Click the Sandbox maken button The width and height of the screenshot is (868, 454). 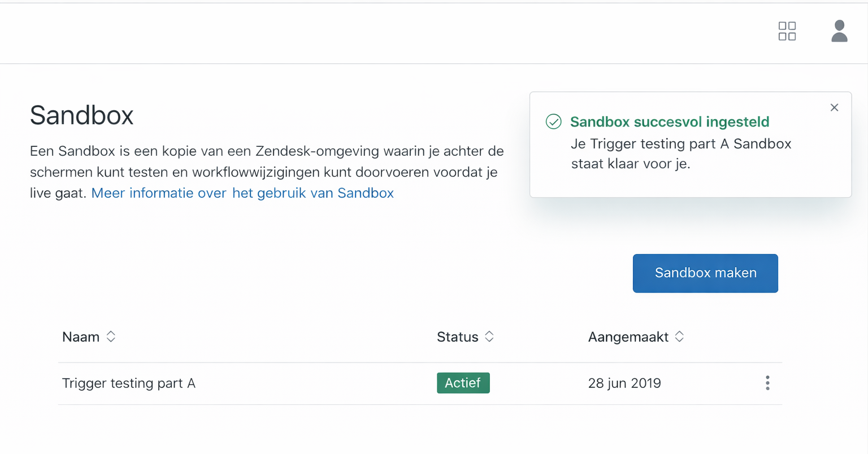[705, 273]
